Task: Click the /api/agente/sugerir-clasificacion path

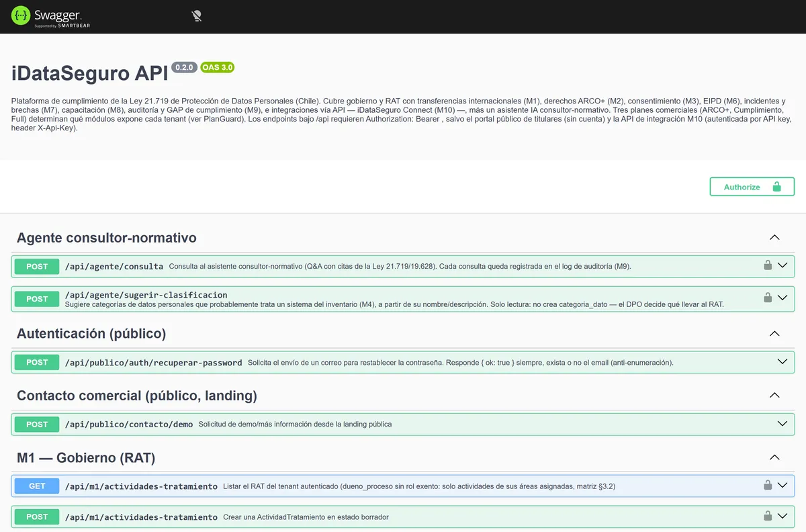Action: [x=146, y=295]
